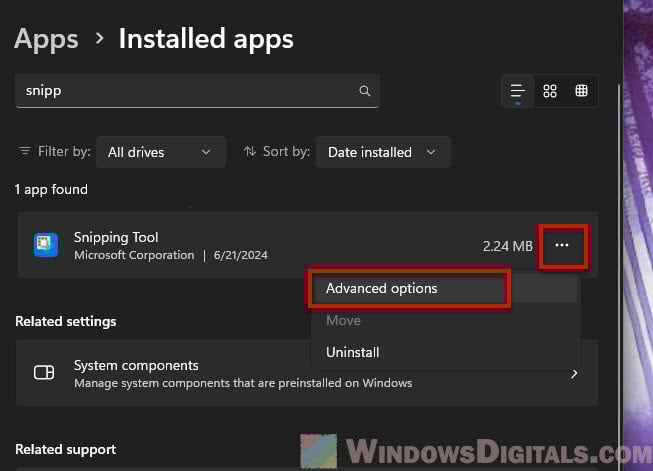The image size is (653, 471).
Task: Click the 1 app found label
Action: click(51, 189)
